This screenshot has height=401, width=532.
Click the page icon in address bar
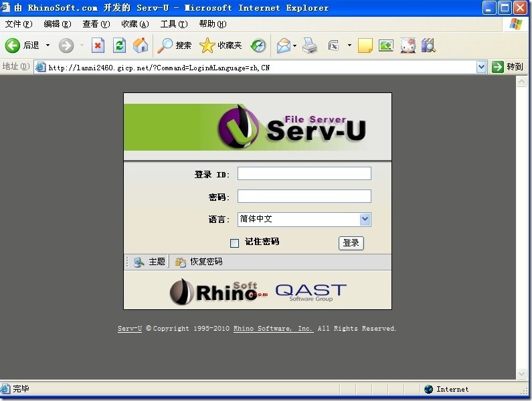pos(40,67)
